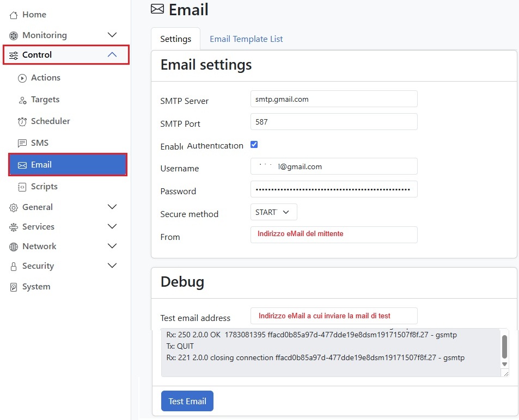Screen dimensions: 519x420
Task: Click the debug log scroll-down arrow
Action: (x=504, y=364)
